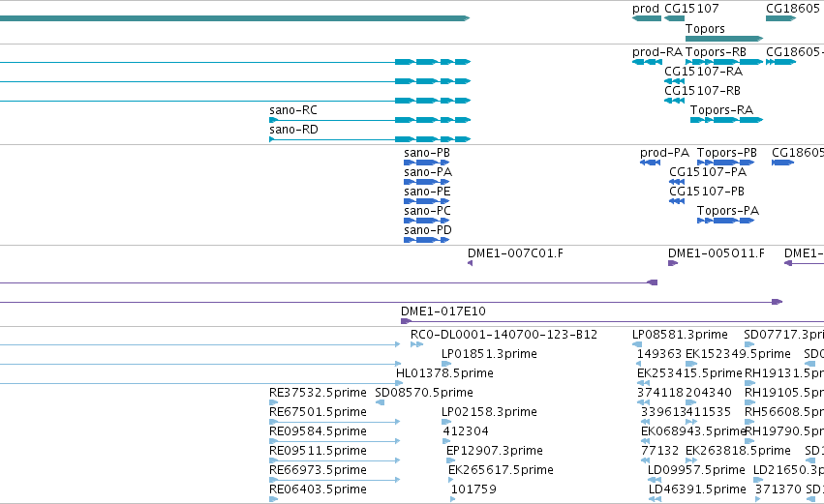This screenshot has width=824, height=504.
Task: Select the RE09511.5prime EST label
Action: (x=318, y=452)
